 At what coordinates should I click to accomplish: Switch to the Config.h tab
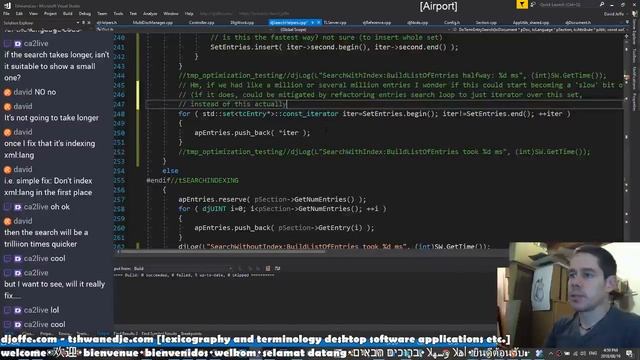coord(452,22)
